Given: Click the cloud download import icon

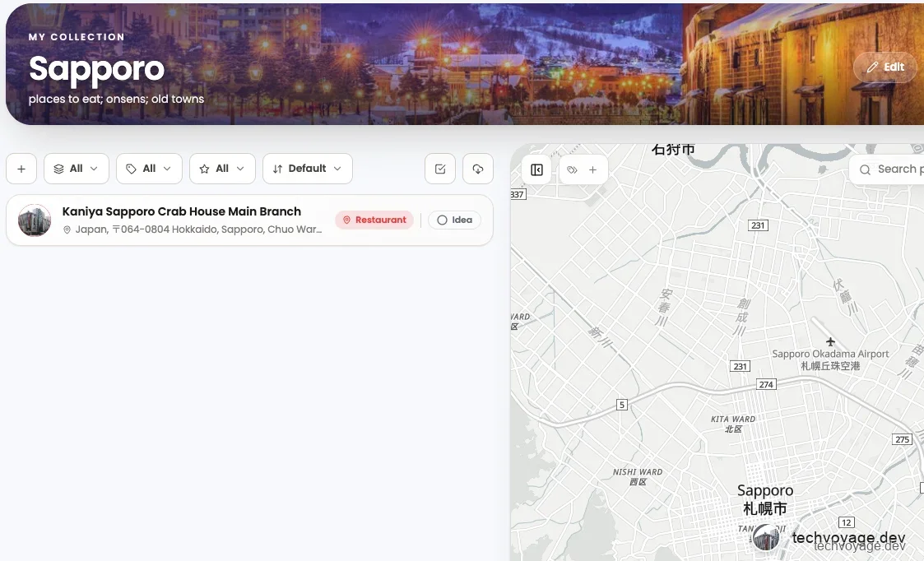Looking at the screenshot, I should 478,169.
